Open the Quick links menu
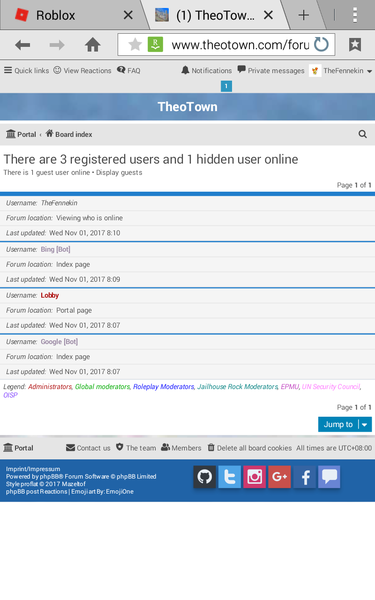The height and width of the screenshot is (600, 375). tap(26, 70)
